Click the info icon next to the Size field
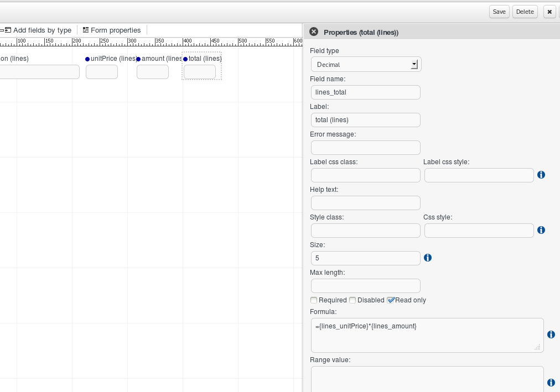The height and width of the screenshot is (392, 560). (428, 258)
